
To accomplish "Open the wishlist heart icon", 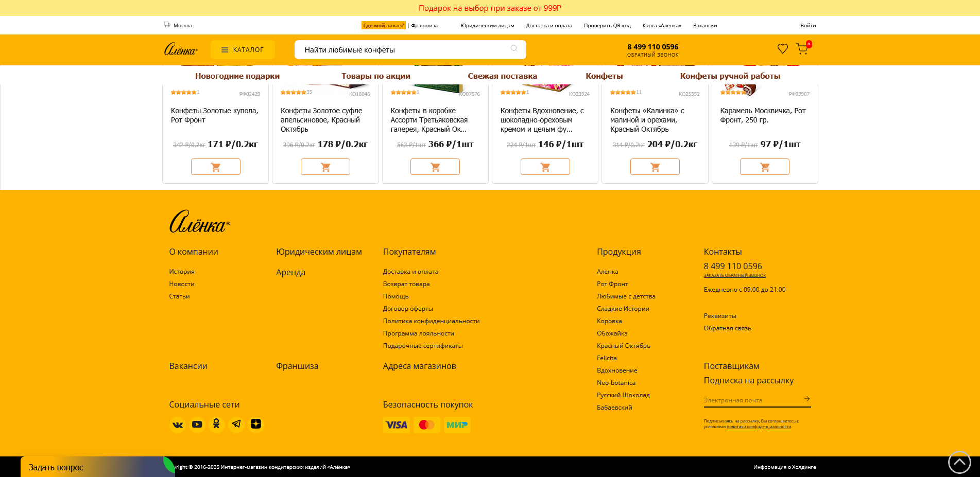I will (x=782, y=49).
